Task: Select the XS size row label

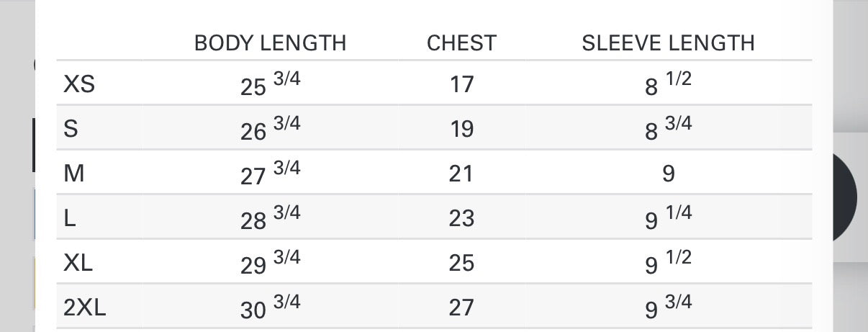Action: [79, 85]
